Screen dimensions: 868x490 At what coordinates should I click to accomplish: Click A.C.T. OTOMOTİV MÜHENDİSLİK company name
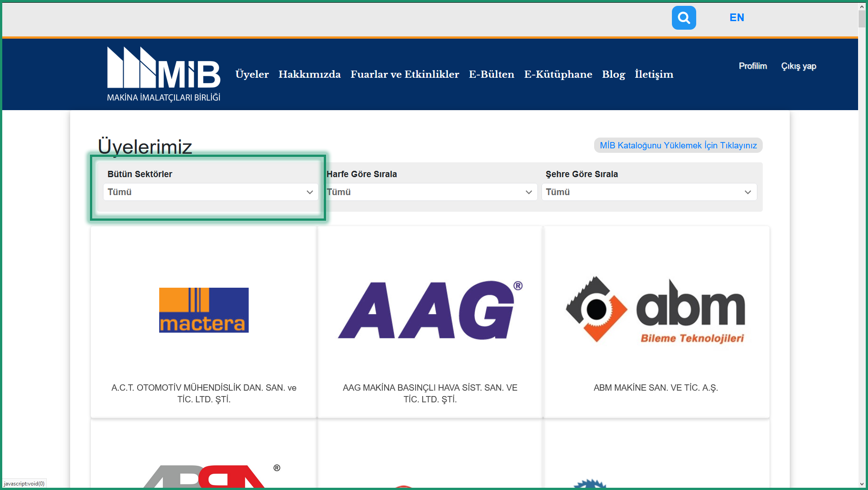pos(204,393)
